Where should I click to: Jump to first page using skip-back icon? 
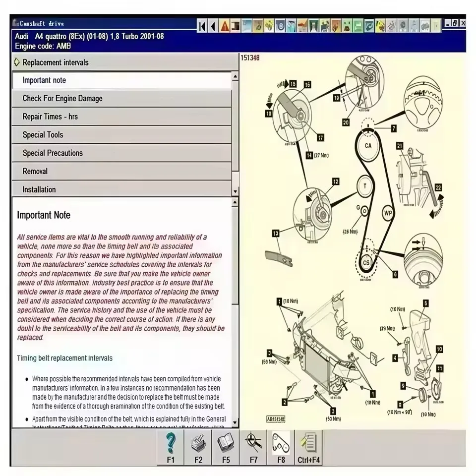click(x=202, y=26)
